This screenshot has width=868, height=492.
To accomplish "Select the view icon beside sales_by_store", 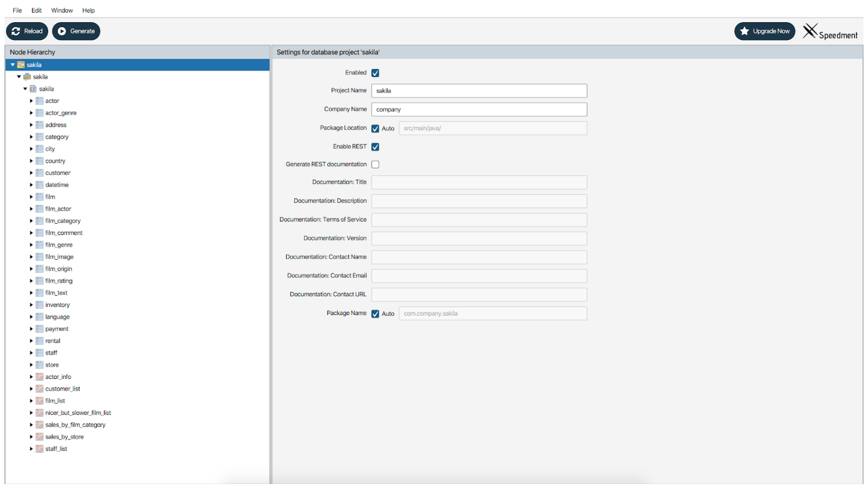I will pos(39,437).
